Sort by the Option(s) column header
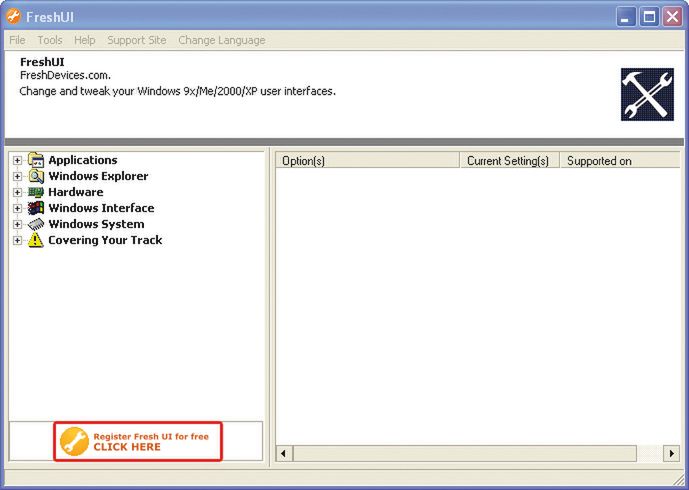This screenshot has height=490, width=689. pyautogui.click(x=367, y=161)
